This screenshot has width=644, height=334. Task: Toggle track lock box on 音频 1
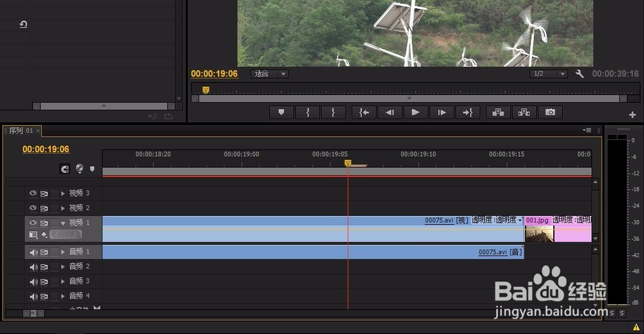[54, 252]
